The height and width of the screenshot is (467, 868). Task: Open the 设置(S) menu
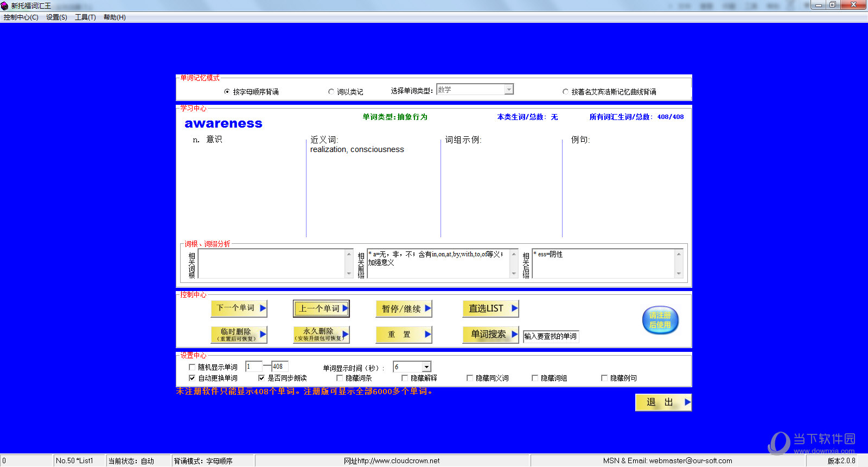click(x=56, y=17)
